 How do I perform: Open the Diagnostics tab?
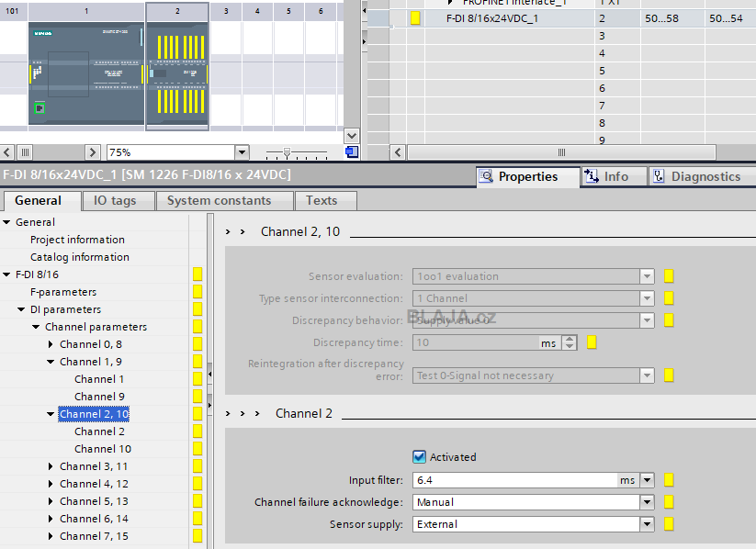point(703,176)
